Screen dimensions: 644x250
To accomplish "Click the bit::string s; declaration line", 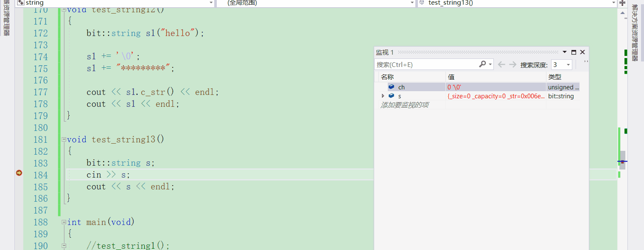I will click(x=121, y=163).
